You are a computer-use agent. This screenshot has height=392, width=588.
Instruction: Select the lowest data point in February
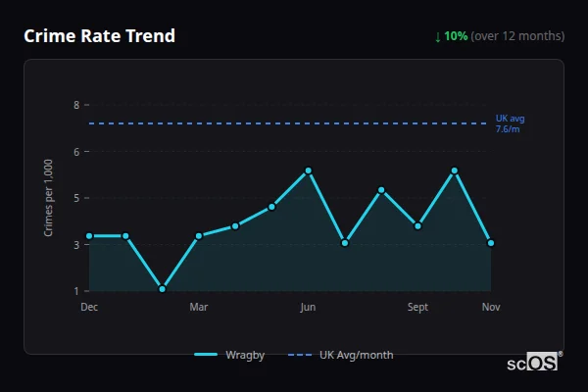tap(163, 289)
